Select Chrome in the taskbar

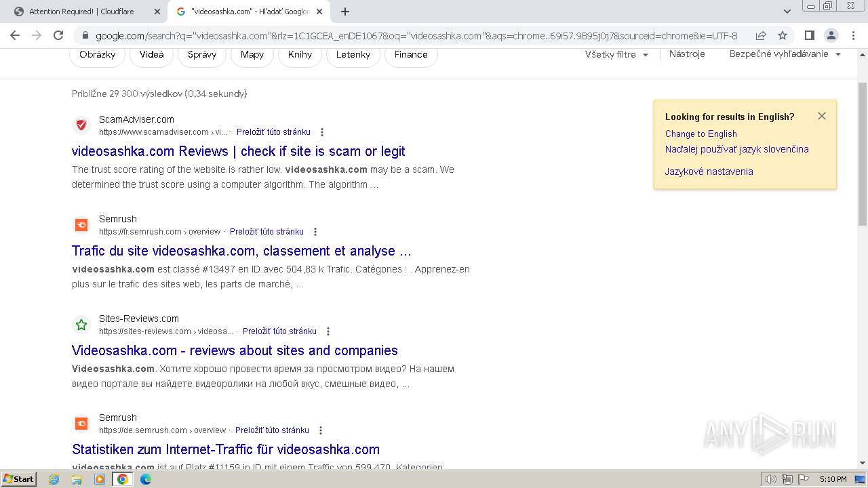[123, 479]
